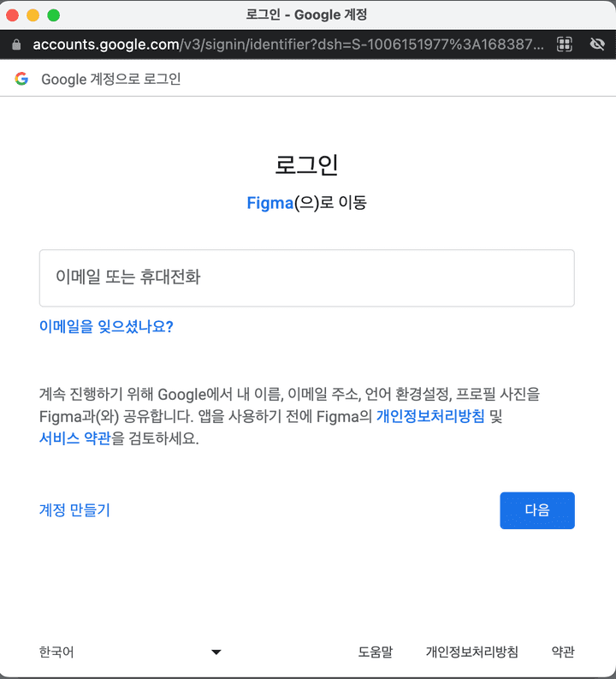This screenshot has height=679, width=616.
Task: Close the login window with the red button
Action: point(14,15)
